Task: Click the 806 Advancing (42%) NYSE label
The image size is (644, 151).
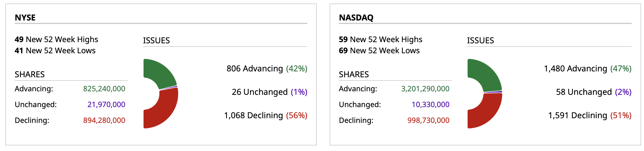Action: pyautogui.click(x=267, y=68)
